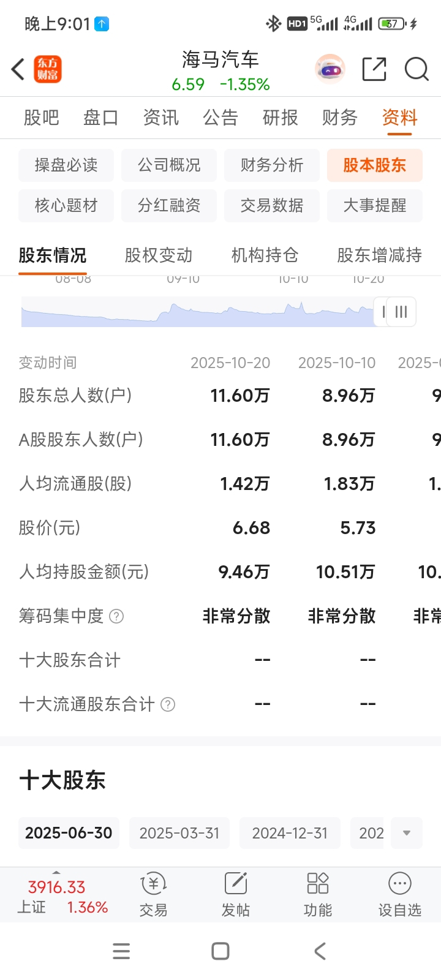
Task: Tap the Android home navigation button
Action: (x=221, y=951)
